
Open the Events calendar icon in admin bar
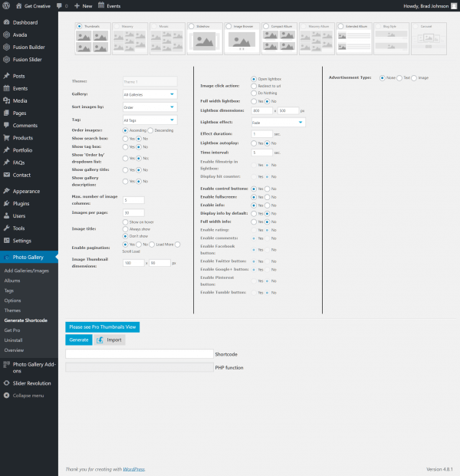tap(101, 5)
